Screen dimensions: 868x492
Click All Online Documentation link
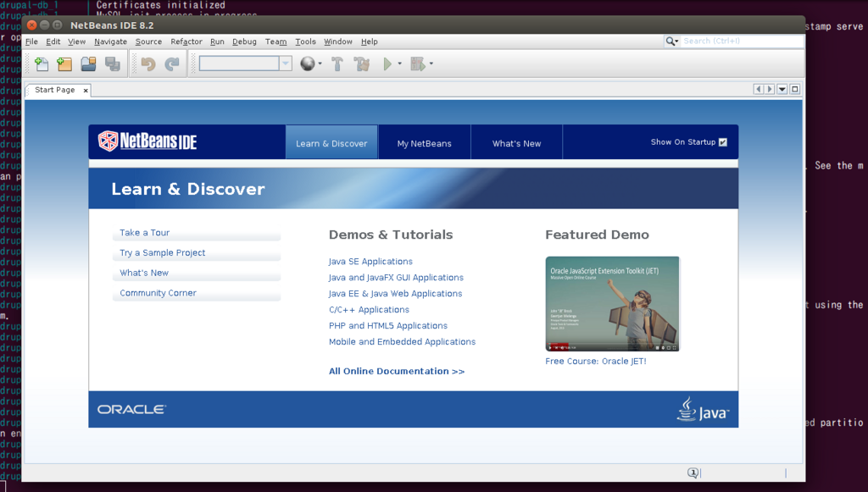pyautogui.click(x=397, y=372)
